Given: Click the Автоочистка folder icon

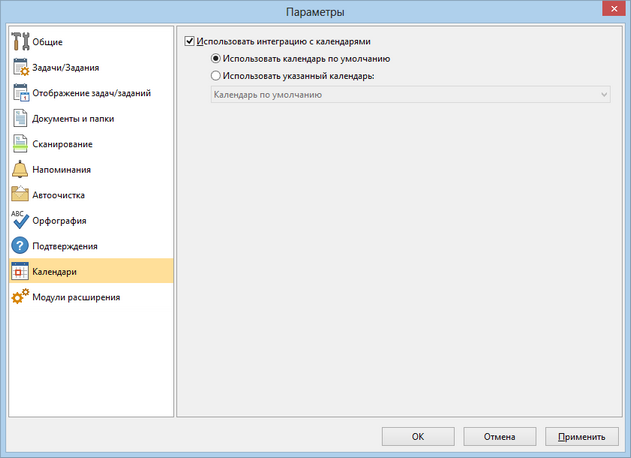Looking at the screenshot, I should point(20,195).
